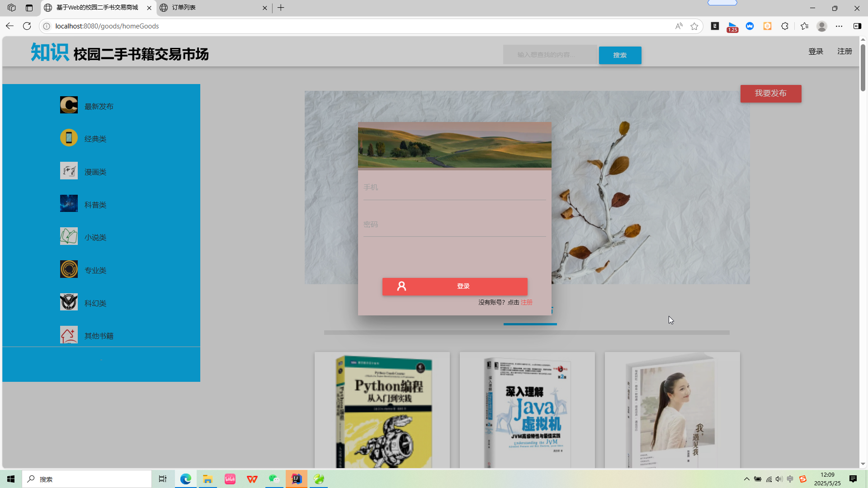The width and height of the screenshot is (868, 488).
Task: Click the 注册 link in login dialog
Action: pos(527,302)
